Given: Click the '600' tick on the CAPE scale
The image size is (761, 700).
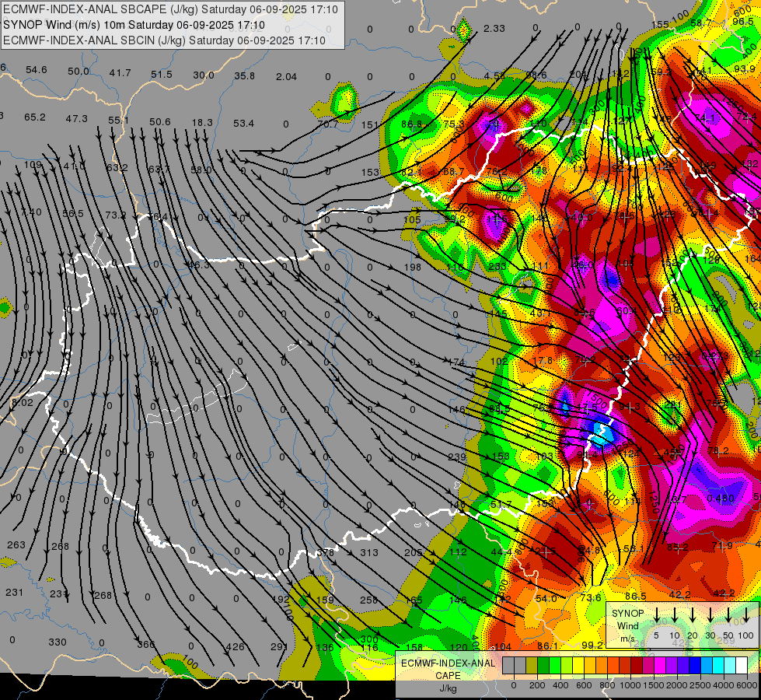Looking at the screenshot, I should [584, 685].
